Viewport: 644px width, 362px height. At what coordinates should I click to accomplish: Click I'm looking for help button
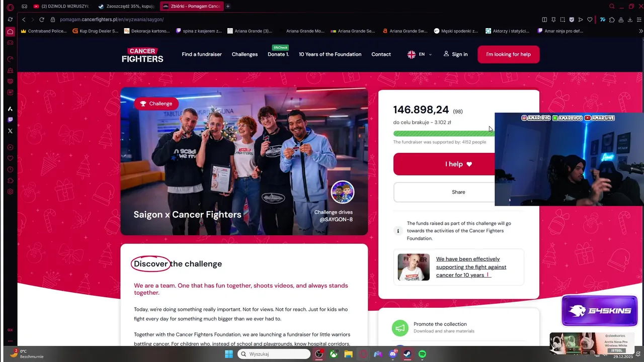[508, 54]
